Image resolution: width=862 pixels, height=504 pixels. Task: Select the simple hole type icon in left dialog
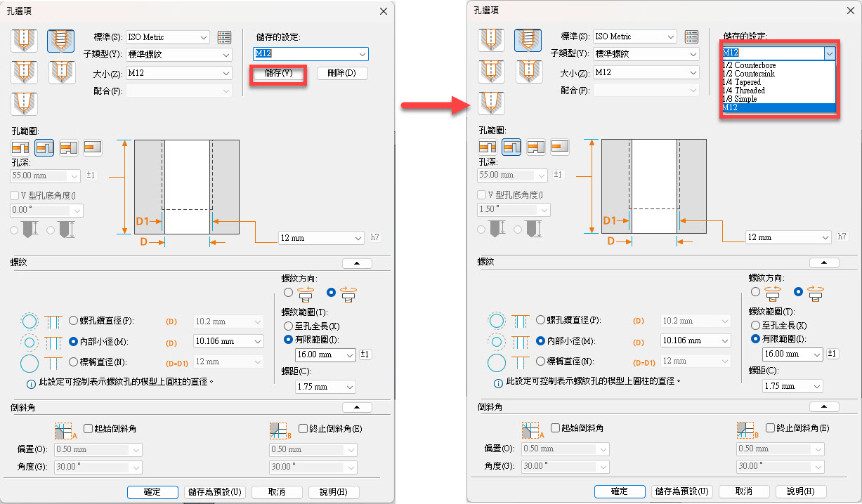tap(25, 41)
